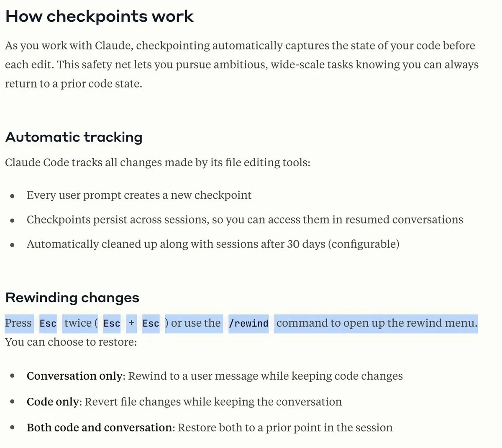Click the bold "Both code and conversation" text
Screen dimensions: 502x448
99,427
